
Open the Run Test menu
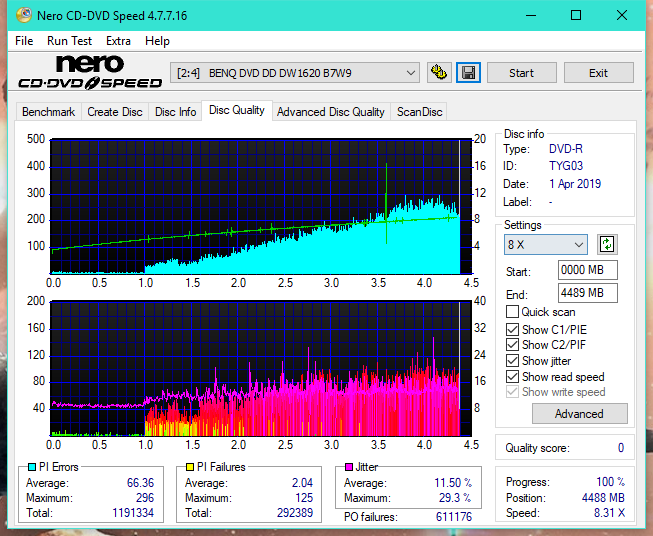click(x=69, y=41)
